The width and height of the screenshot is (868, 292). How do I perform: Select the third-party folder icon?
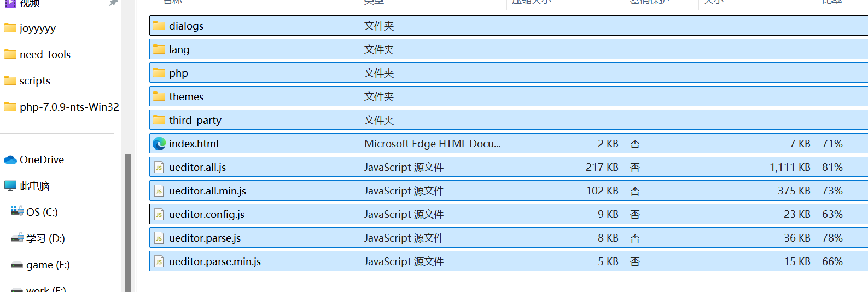(x=159, y=120)
